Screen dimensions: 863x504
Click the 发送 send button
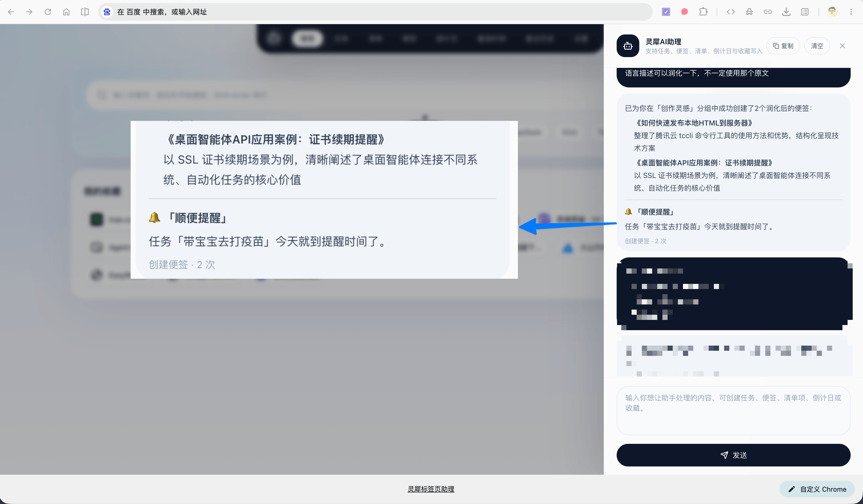pos(733,455)
